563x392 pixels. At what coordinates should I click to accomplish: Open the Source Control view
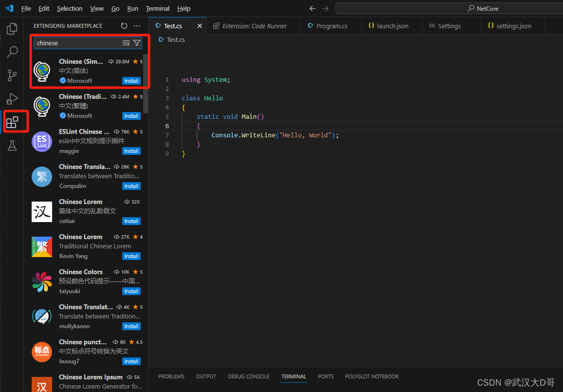click(12, 75)
